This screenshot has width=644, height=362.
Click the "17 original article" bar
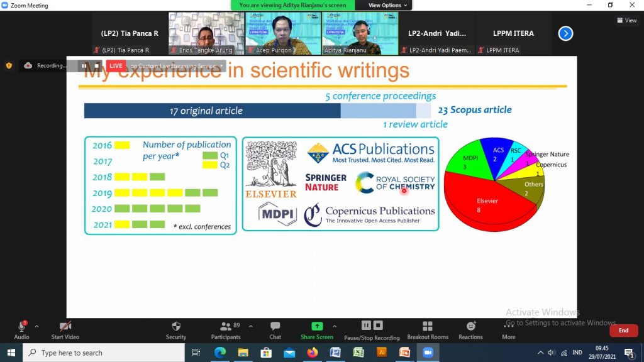[x=213, y=111]
